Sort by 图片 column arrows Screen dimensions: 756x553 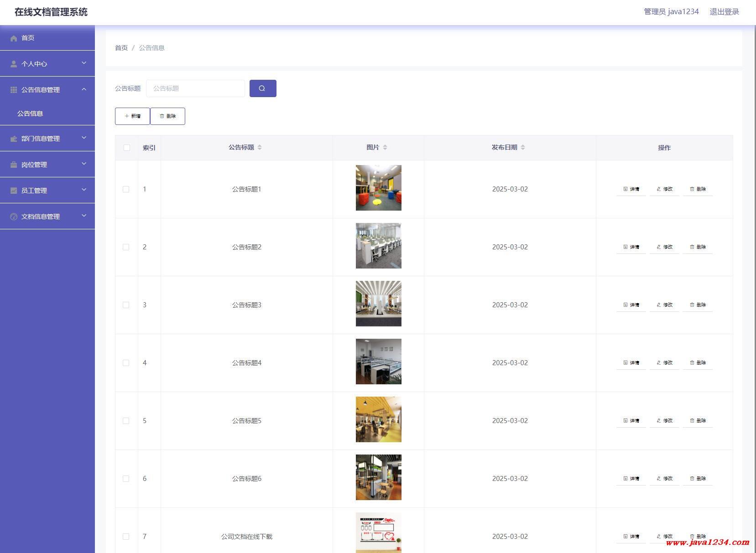(385, 147)
